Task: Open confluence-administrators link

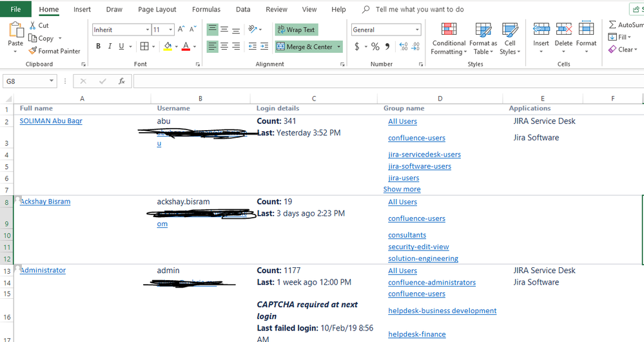Action: point(432,283)
